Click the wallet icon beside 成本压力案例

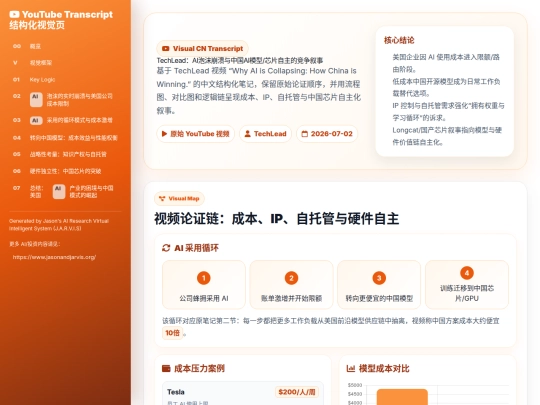(166, 368)
